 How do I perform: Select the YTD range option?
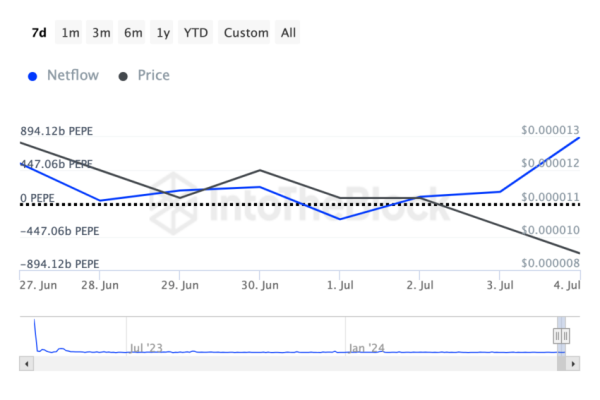pos(196,33)
